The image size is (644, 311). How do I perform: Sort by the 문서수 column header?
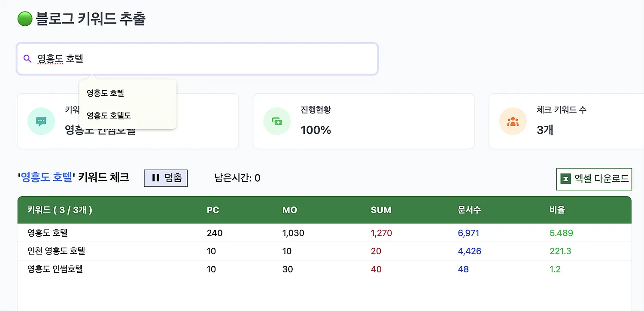(469, 210)
